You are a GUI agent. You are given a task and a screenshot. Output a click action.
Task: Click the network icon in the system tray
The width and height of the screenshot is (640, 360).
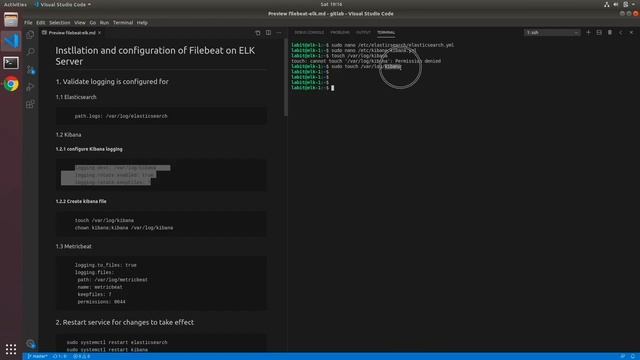tap(607, 4)
